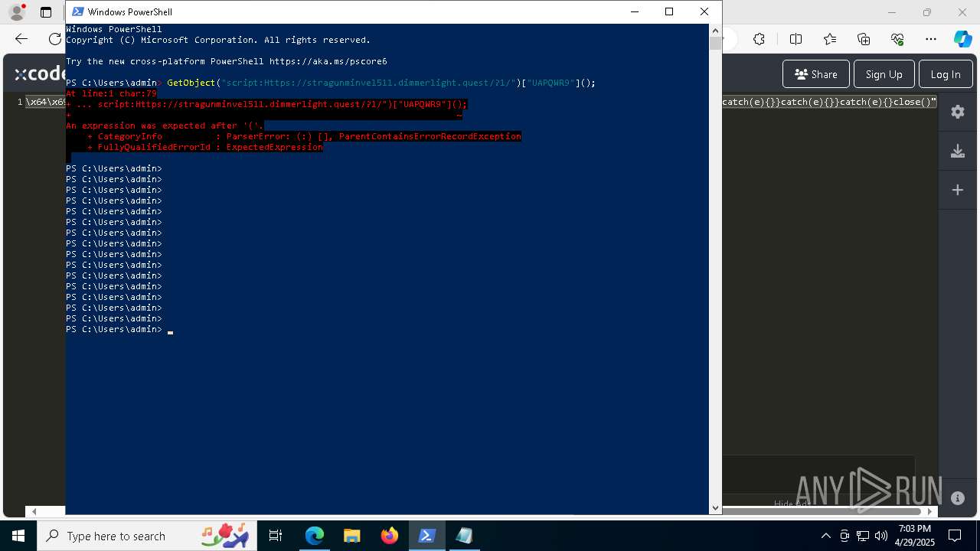The height and width of the screenshot is (551, 980).
Task: Launch Firefox from taskbar
Action: click(390, 536)
